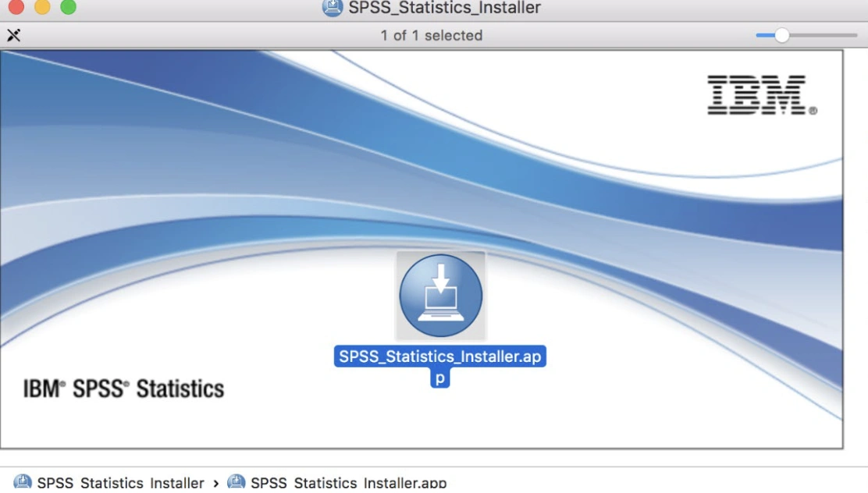Screen dimensions: 868x493
Task: Click the highlighted SPSS_Statistics_Installer.app file name label
Action: coord(440,366)
